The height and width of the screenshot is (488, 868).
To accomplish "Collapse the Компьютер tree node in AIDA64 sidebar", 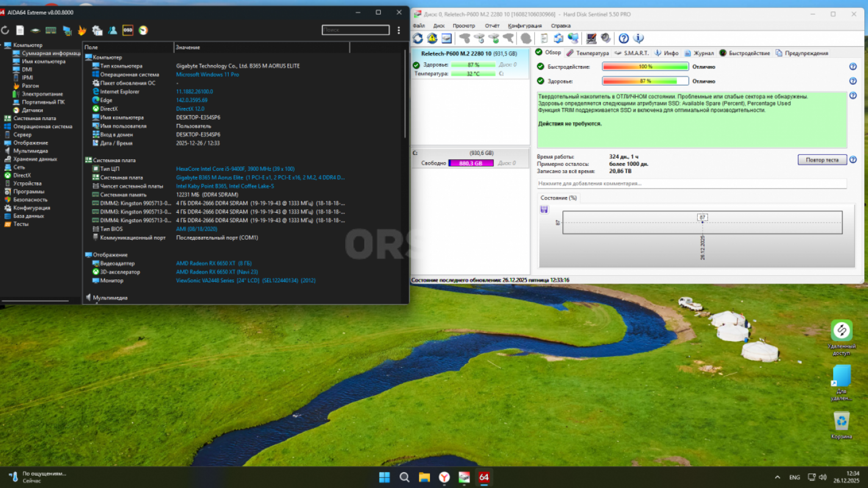I will [x=4, y=45].
